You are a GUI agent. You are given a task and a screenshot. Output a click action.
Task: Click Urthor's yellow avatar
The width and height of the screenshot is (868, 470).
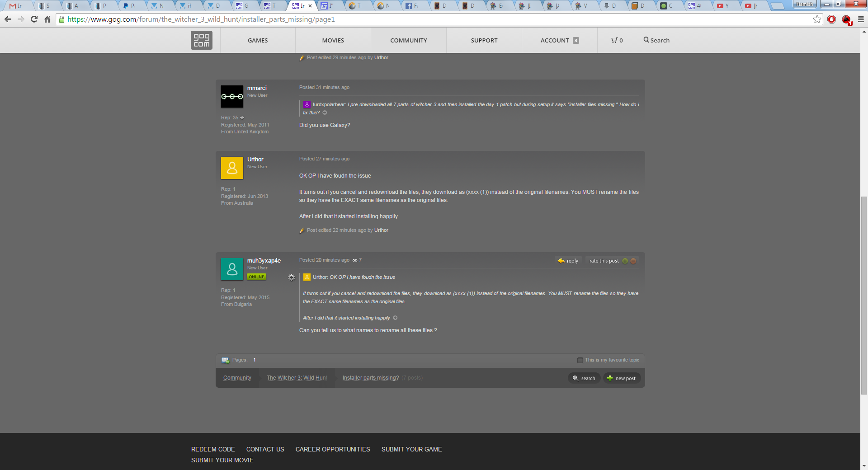tap(232, 168)
